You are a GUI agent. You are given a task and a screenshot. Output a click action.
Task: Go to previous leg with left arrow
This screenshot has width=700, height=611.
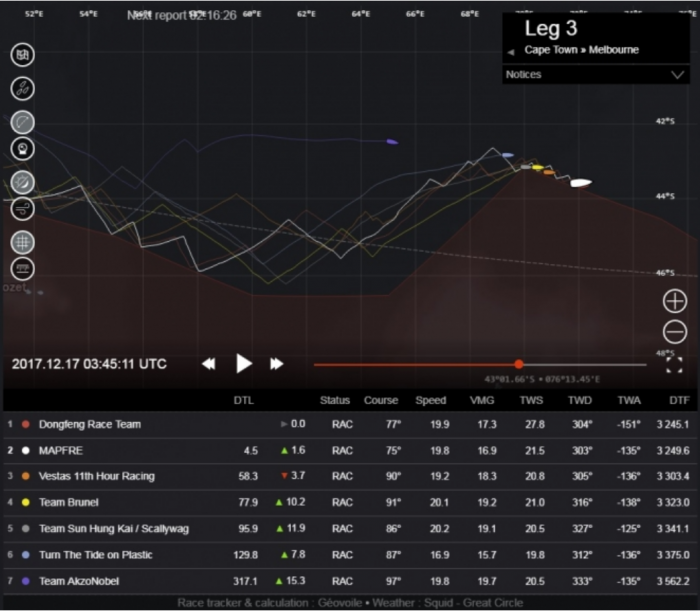point(511,52)
